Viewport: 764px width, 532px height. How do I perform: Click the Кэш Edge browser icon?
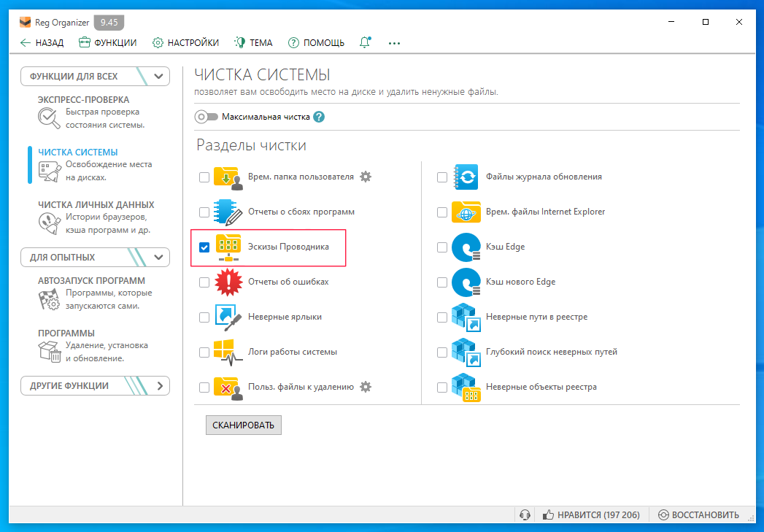pyautogui.click(x=466, y=247)
